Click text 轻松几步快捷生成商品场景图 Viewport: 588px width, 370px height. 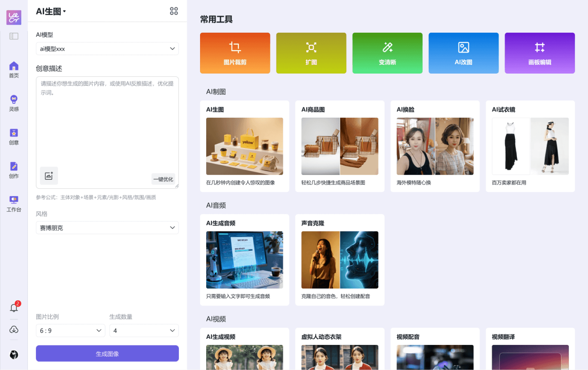[x=333, y=183]
